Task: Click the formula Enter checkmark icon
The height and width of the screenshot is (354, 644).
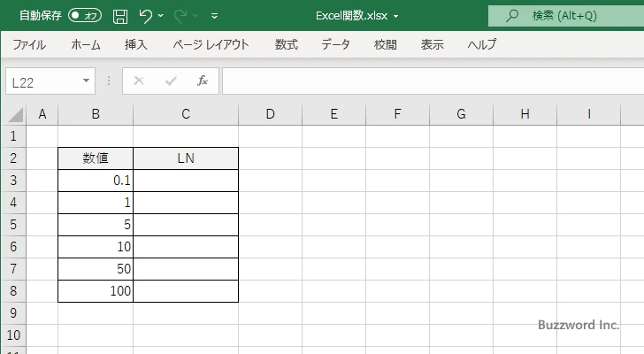Action: pyautogui.click(x=171, y=81)
